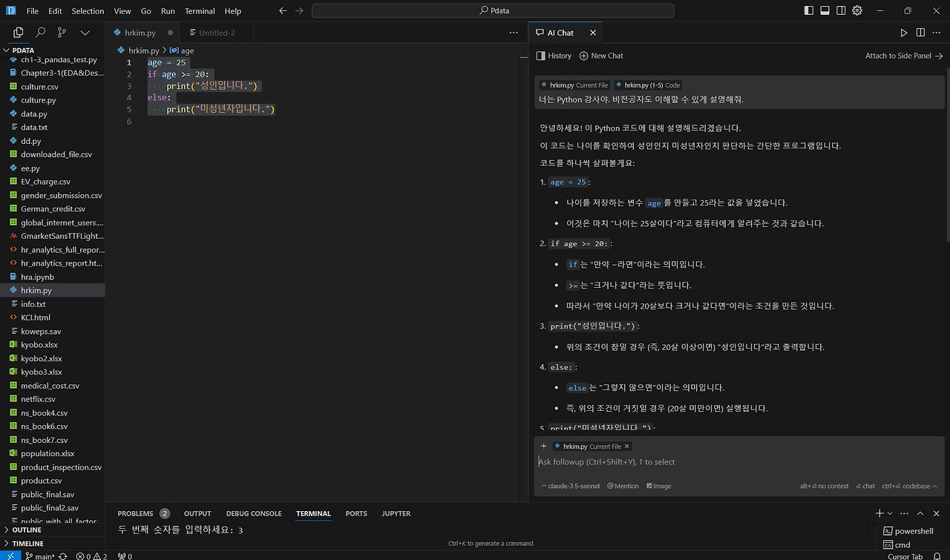
Task: Send message using the chat button
Action: [x=865, y=487]
